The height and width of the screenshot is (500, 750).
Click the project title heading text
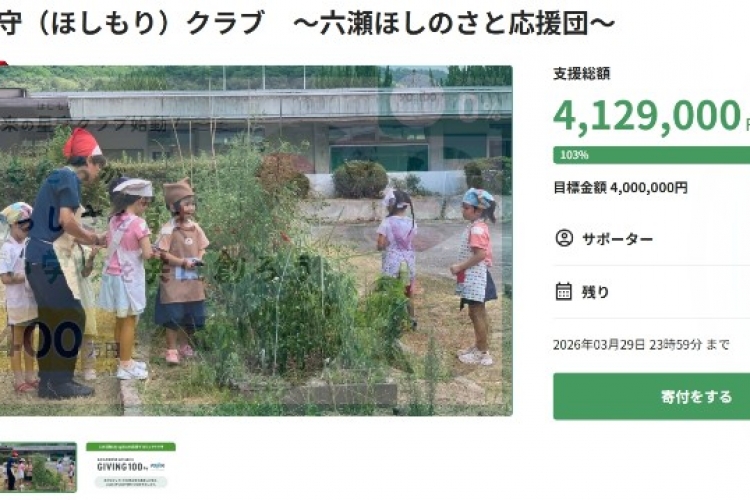click(x=300, y=22)
